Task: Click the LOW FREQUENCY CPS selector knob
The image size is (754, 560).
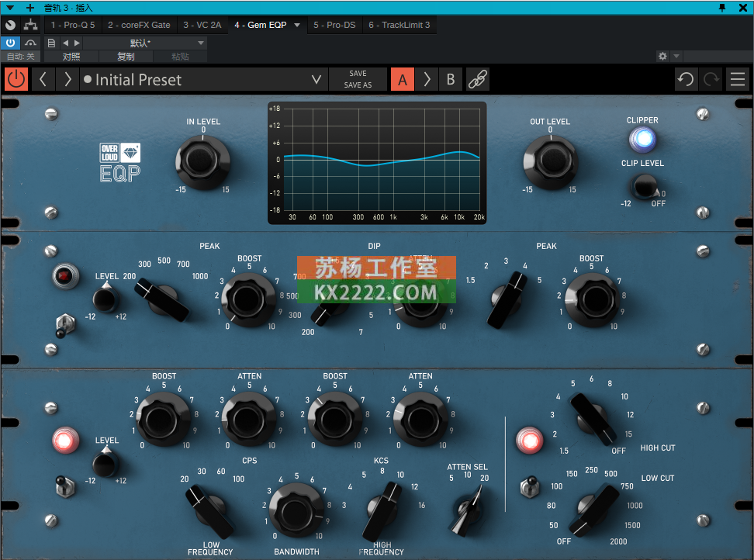Action: coord(210,511)
